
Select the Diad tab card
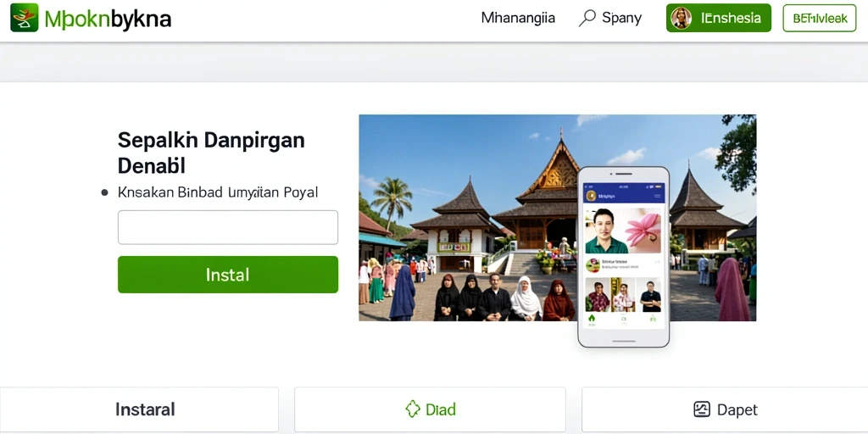point(430,409)
